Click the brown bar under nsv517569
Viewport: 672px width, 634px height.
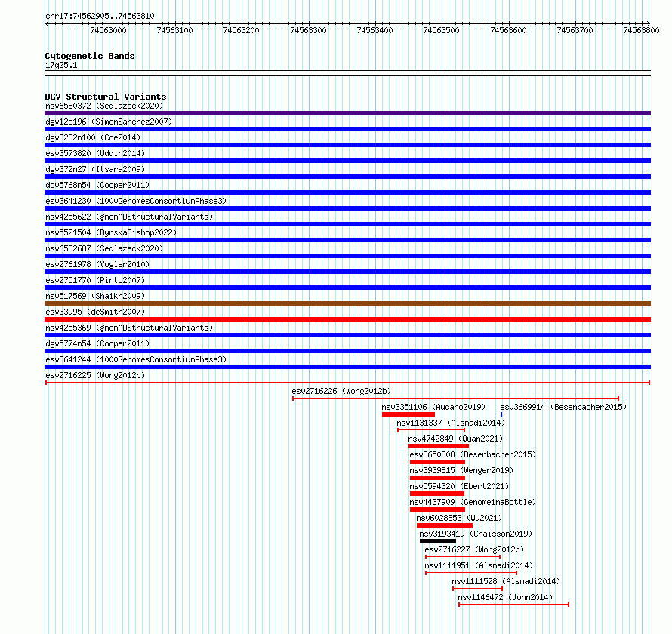coord(347,303)
